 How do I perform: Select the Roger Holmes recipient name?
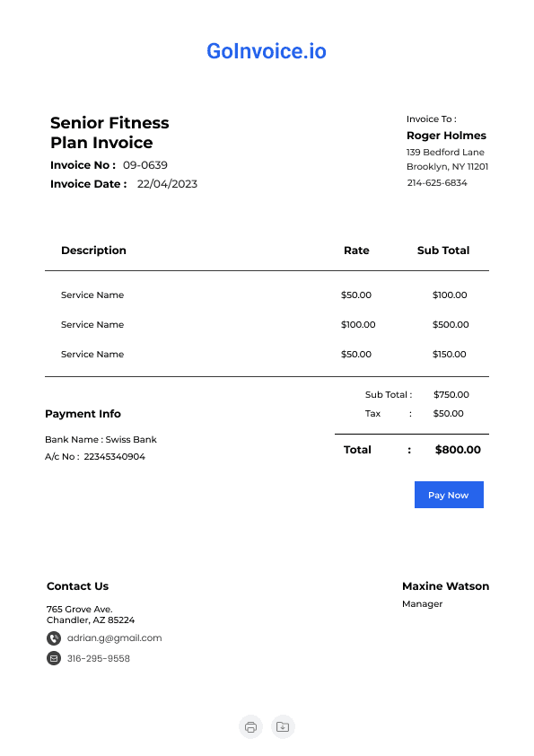(x=446, y=136)
